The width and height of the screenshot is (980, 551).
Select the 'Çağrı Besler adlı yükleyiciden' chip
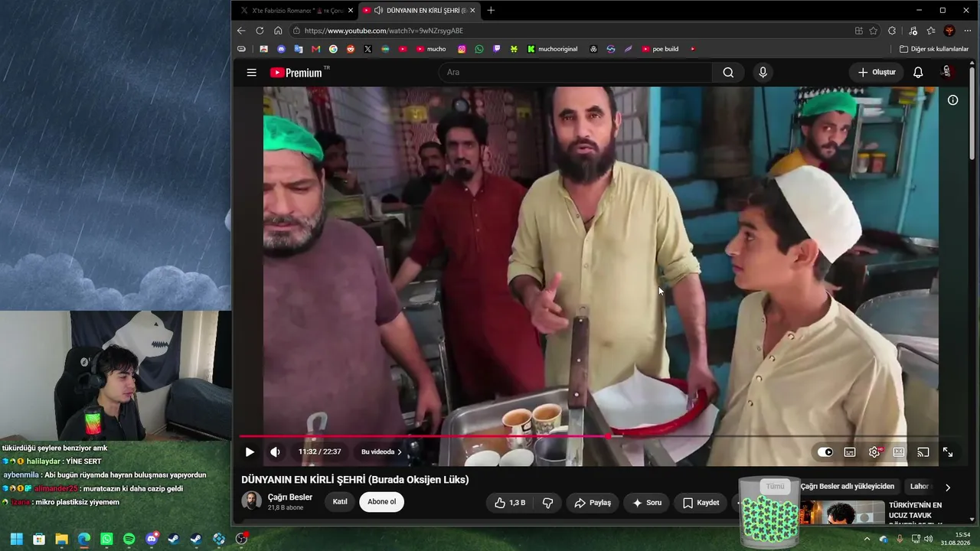[848, 487]
